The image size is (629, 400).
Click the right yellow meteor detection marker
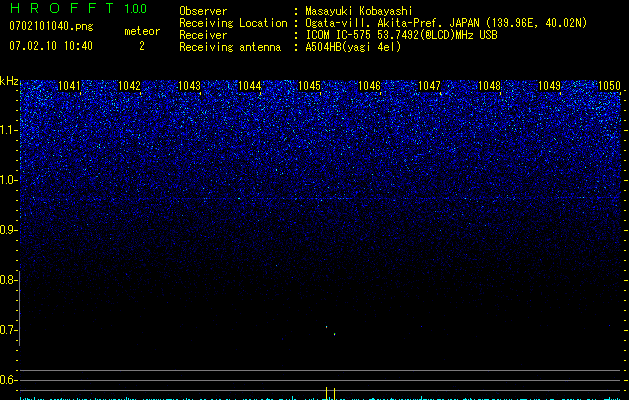tap(335, 393)
